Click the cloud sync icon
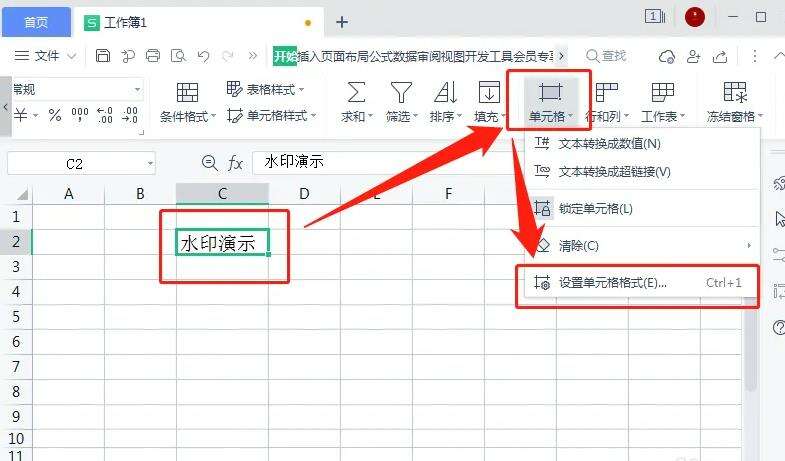 (667, 57)
